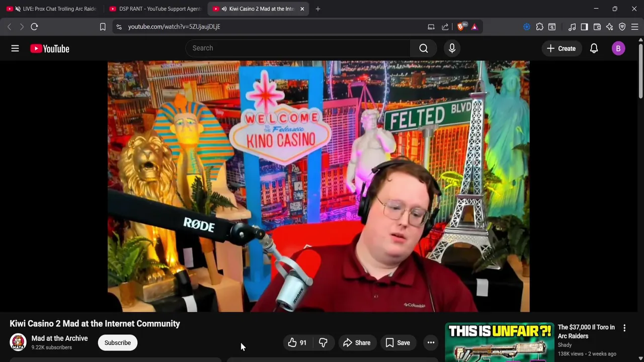Bookmark this page
Image resolution: width=644 pixels, height=362 pixels.
tap(103, 27)
